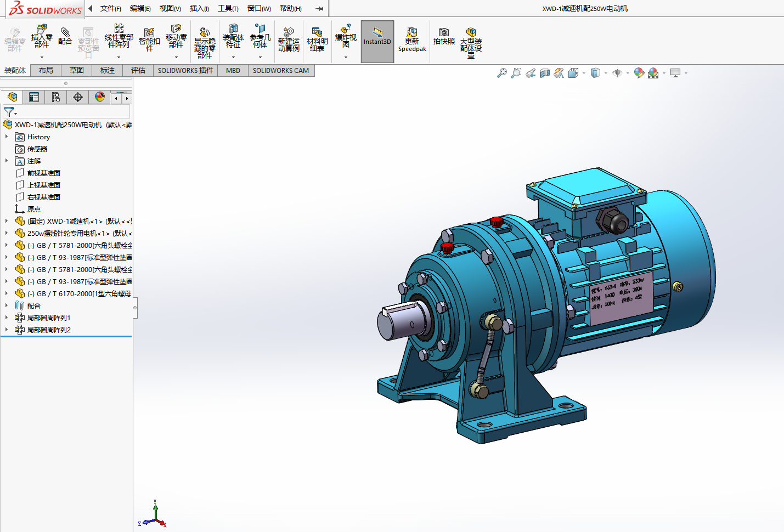Expand the 注解 annotations node

(x=7, y=161)
